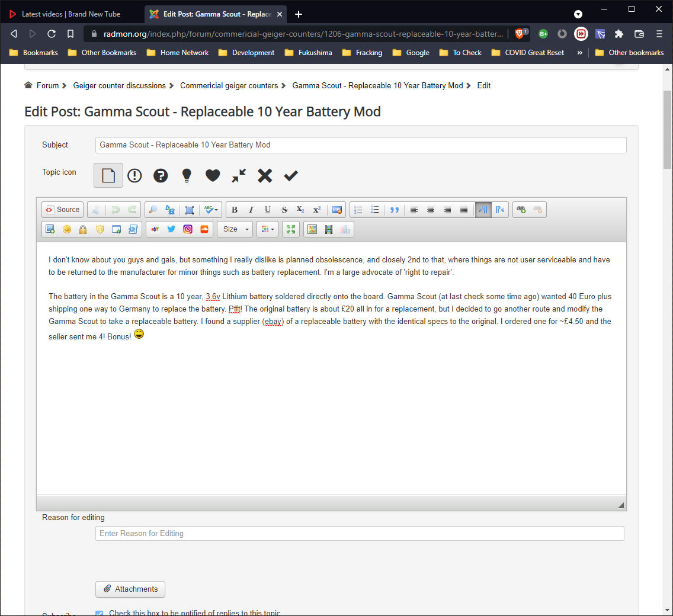Open the browser main menu
673x616 pixels.
(659, 34)
